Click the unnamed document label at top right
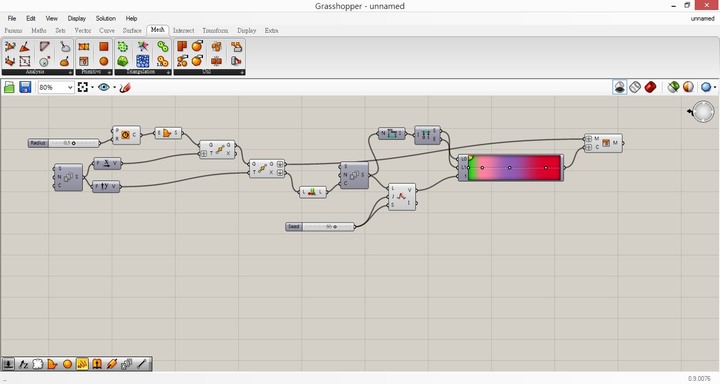This screenshot has width=720, height=384. (703, 18)
